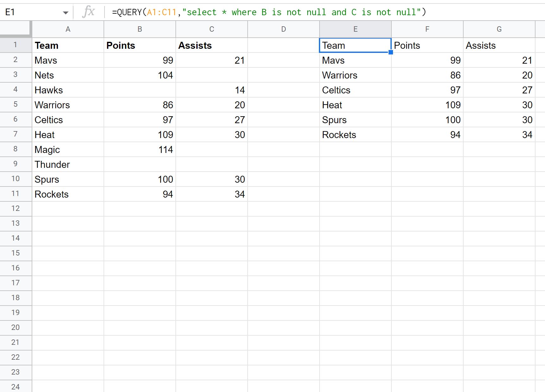The width and height of the screenshot is (545, 392).
Task: Select row 18 header
Action: click(x=16, y=298)
